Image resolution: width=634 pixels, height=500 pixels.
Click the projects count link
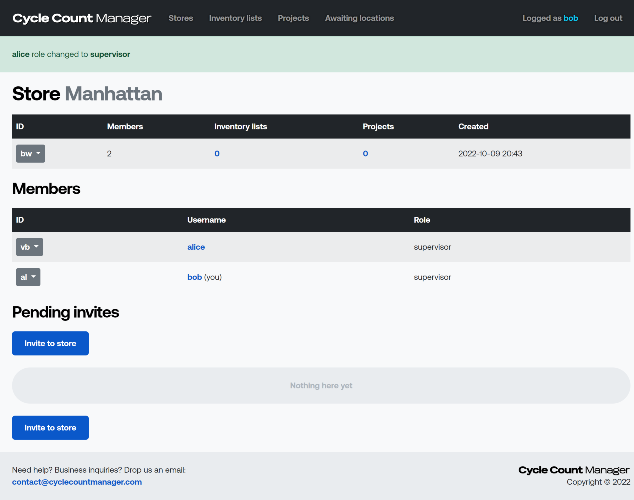366,154
